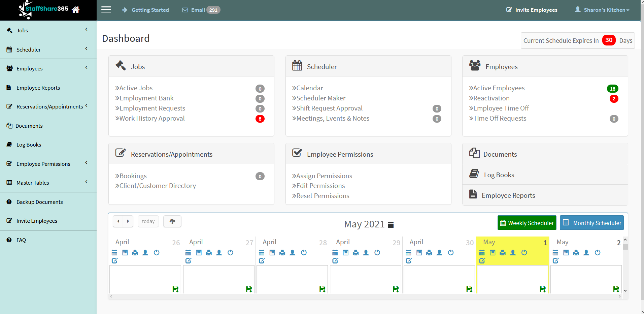Open the date picker icon beside May 2021
Viewport: 644px width, 314px height.
tap(391, 225)
